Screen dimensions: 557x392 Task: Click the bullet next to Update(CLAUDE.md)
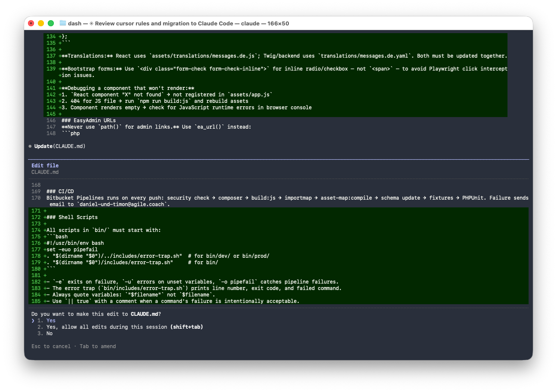(30, 146)
